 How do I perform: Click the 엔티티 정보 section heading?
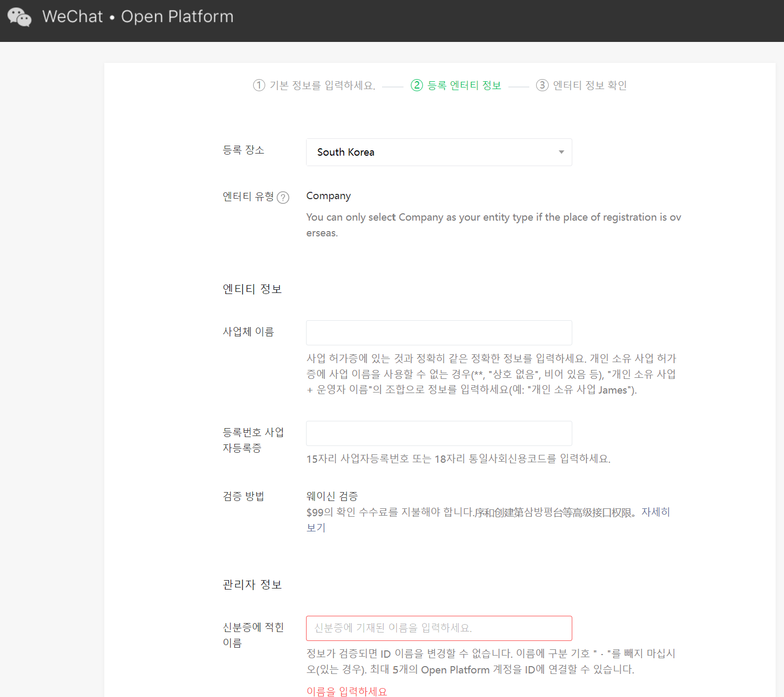click(x=252, y=289)
